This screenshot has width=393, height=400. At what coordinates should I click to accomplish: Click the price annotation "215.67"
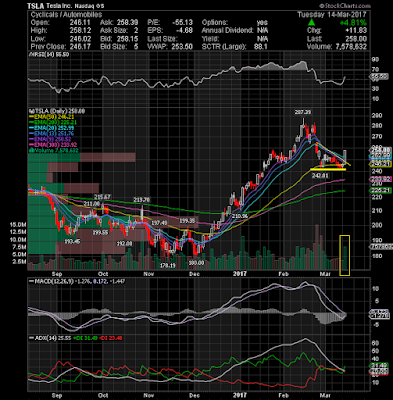(x=102, y=197)
